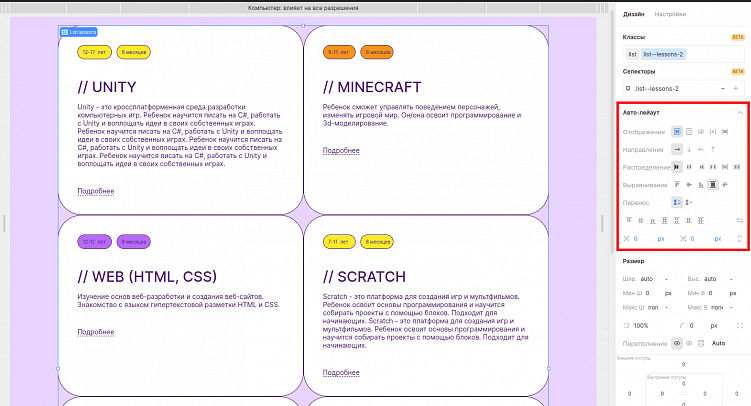The height and width of the screenshot is (406, 751).
Task: Select the list--lessons-2 class chip
Action: point(663,54)
